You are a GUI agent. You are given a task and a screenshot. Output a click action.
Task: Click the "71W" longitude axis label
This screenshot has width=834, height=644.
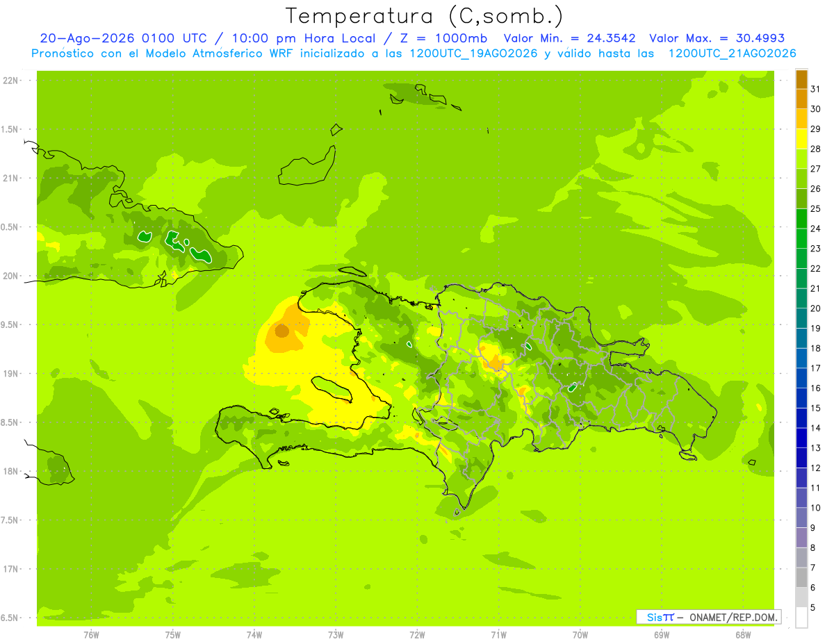click(498, 634)
